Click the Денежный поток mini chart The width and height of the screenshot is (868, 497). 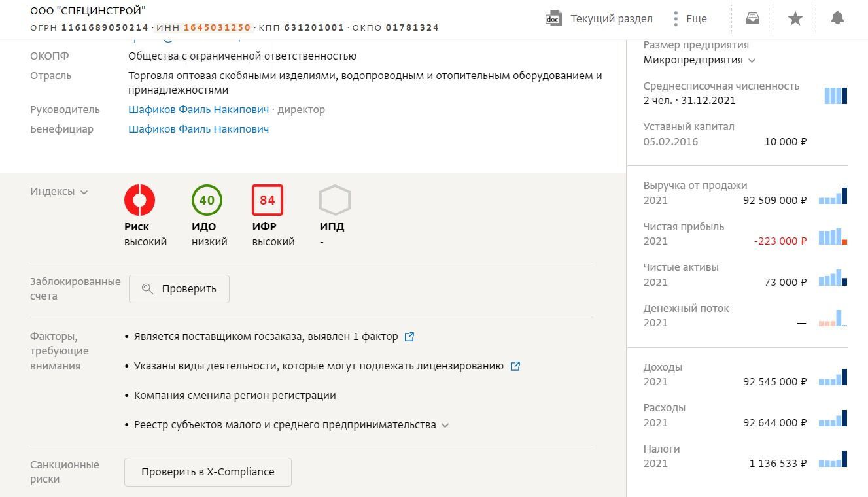click(x=833, y=318)
